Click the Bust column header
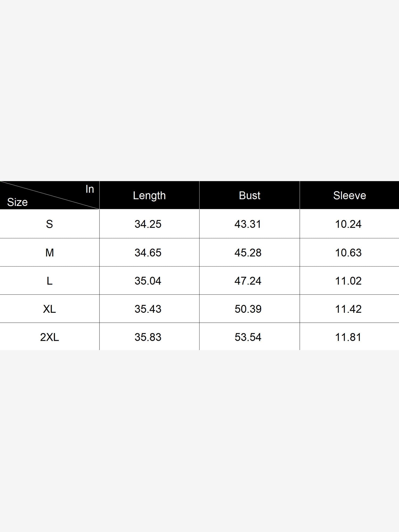399x532 pixels. pyautogui.click(x=250, y=196)
